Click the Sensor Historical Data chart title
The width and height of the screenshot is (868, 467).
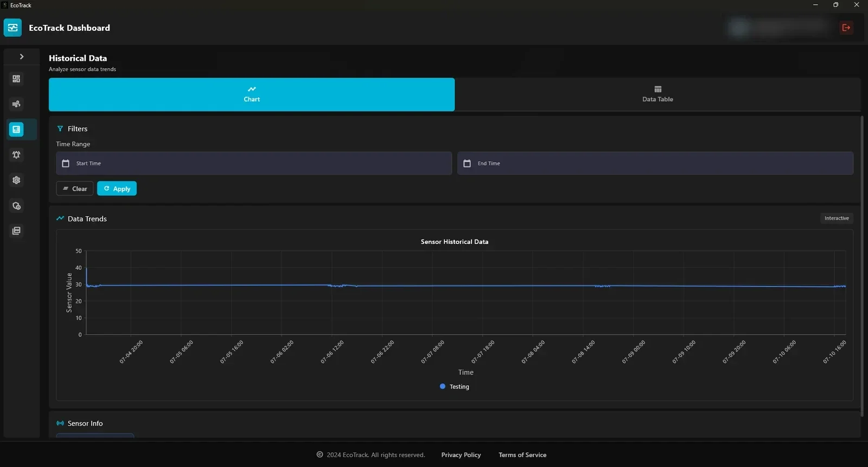pos(455,242)
